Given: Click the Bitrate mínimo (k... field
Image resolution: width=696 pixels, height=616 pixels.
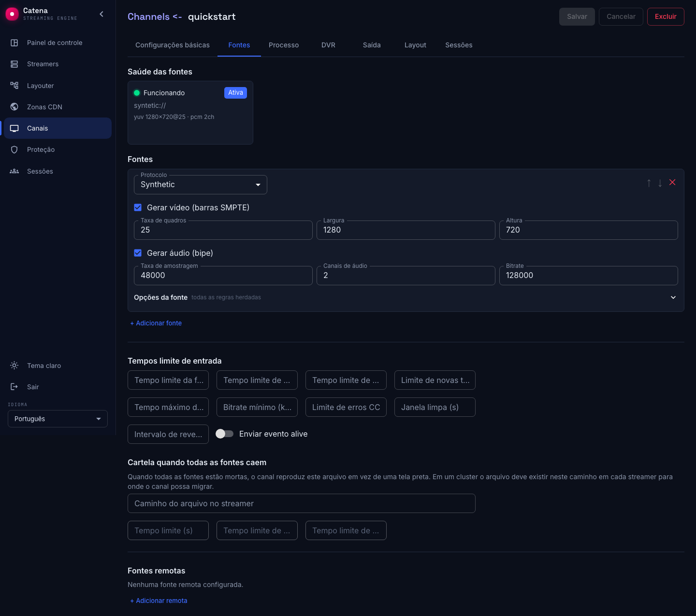Looking at the screenshot, I should tap(257, 407).
